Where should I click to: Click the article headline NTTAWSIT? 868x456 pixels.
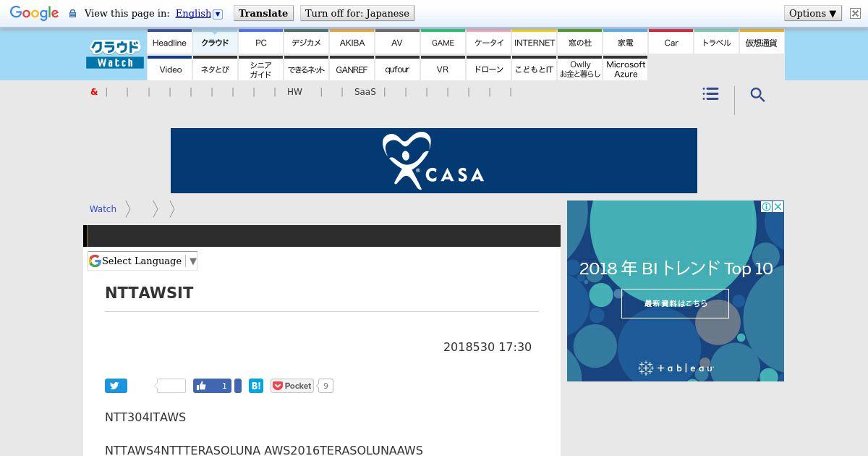click(149, 292)
